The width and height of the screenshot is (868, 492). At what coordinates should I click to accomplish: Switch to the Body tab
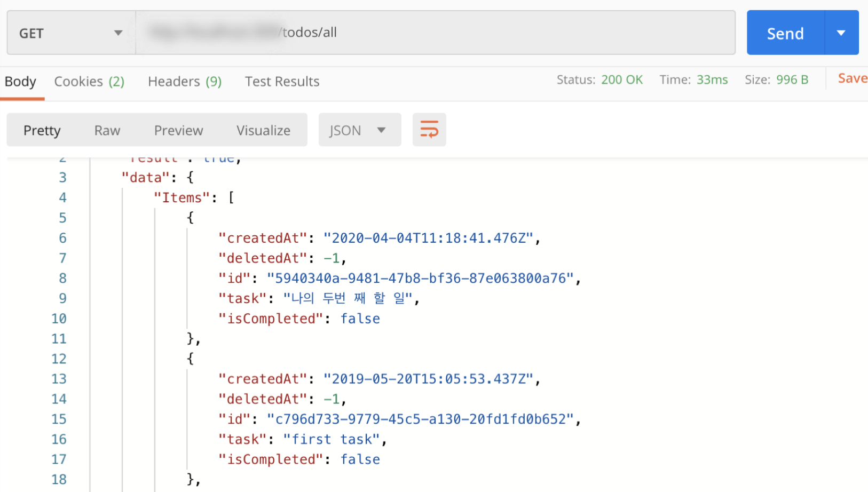coord(21,82)
